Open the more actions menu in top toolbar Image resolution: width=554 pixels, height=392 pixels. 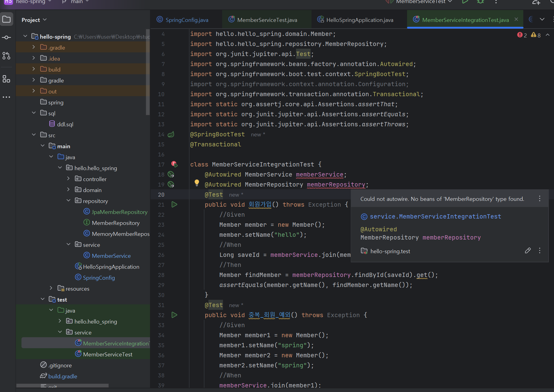[x=496, y=2]
